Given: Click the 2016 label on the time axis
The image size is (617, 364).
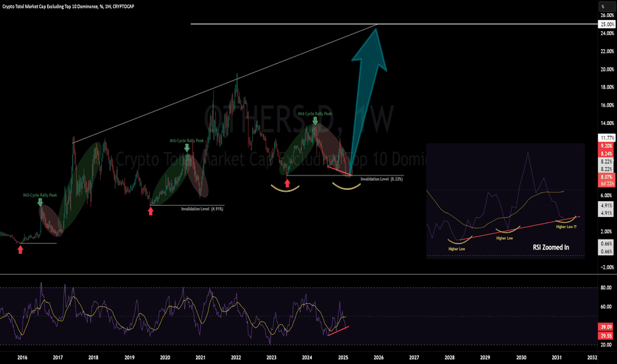Looking at the screenshot, I should click(x=23, y=357).
